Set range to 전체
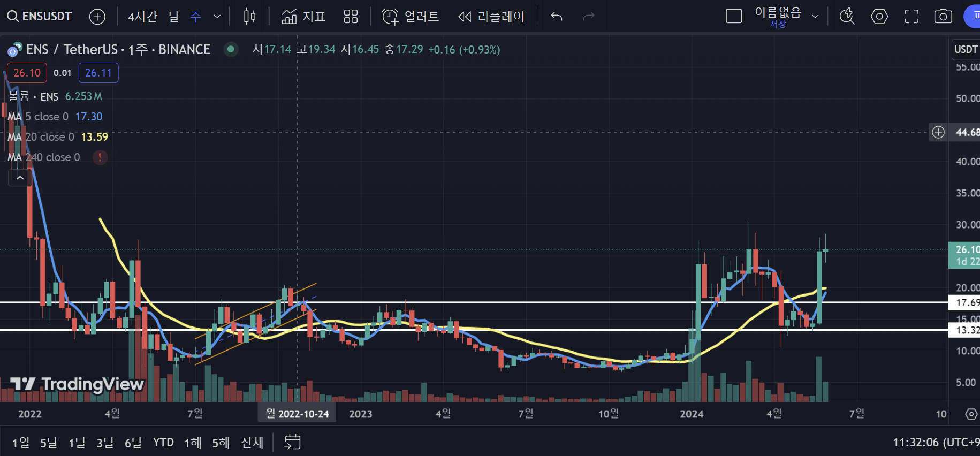The width and height of the screenshot is (980, 456). pos(252,443)
